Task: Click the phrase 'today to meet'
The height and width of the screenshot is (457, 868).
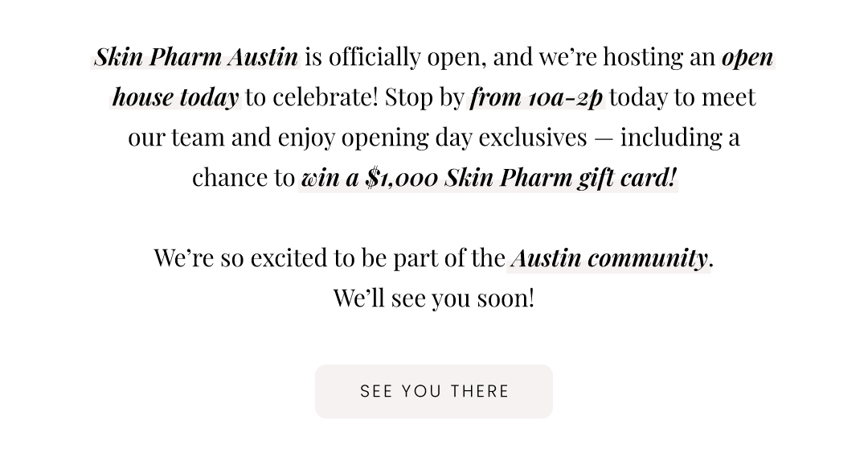Action: pyautogui.click(x=682, y=97)
